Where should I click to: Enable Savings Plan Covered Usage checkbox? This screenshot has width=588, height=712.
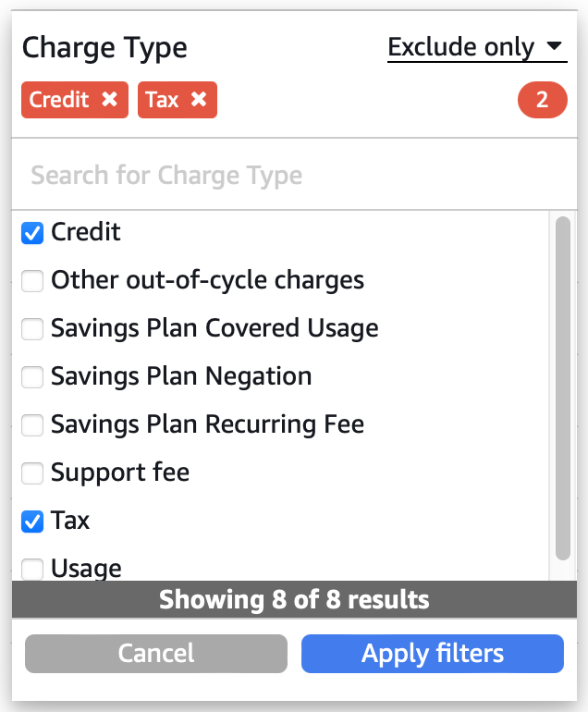pyautogui.click(x=32, y=329)
